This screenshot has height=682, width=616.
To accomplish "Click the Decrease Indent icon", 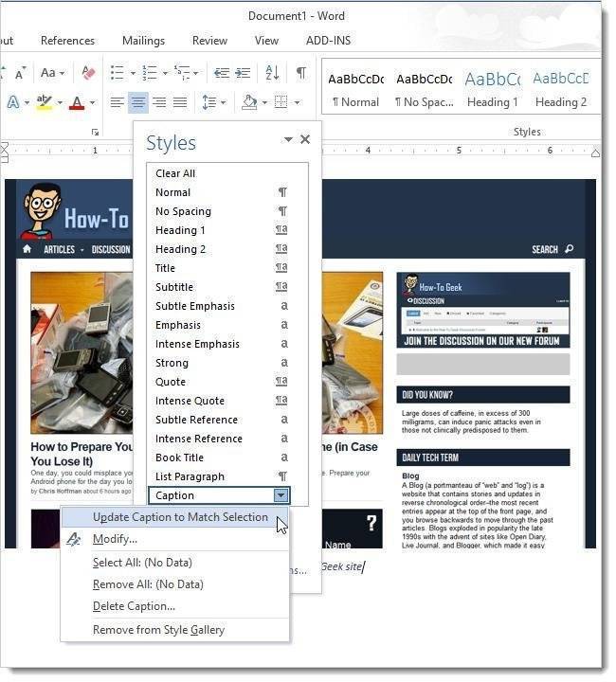I will [x=221, y=73].
